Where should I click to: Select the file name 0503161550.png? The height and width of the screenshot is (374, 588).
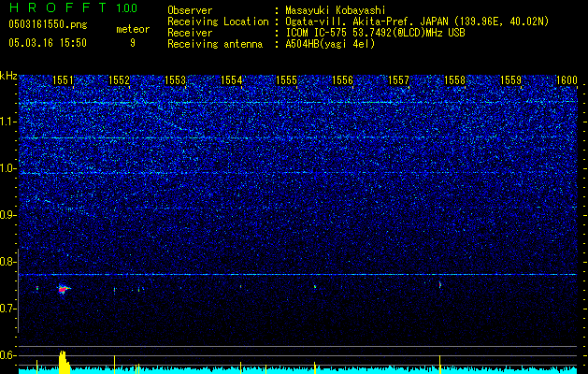[48, 24]
